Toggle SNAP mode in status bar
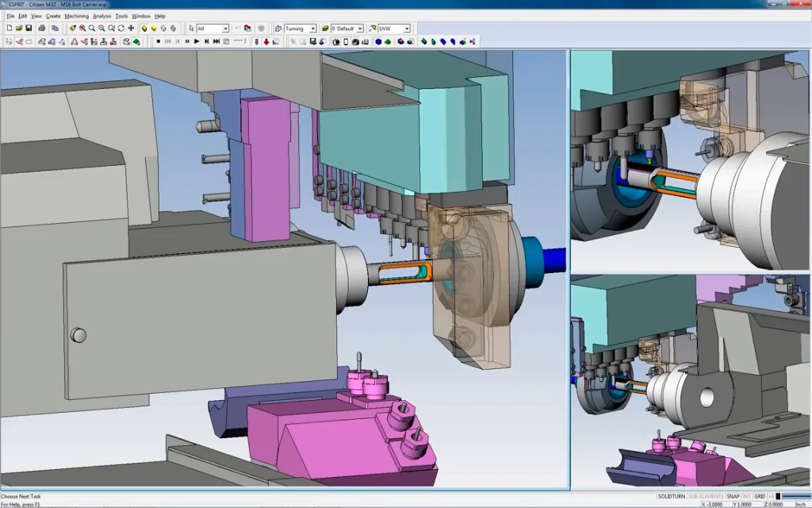Screen dimensions: 812x508 pyautogui.click(x=733, y=496)
